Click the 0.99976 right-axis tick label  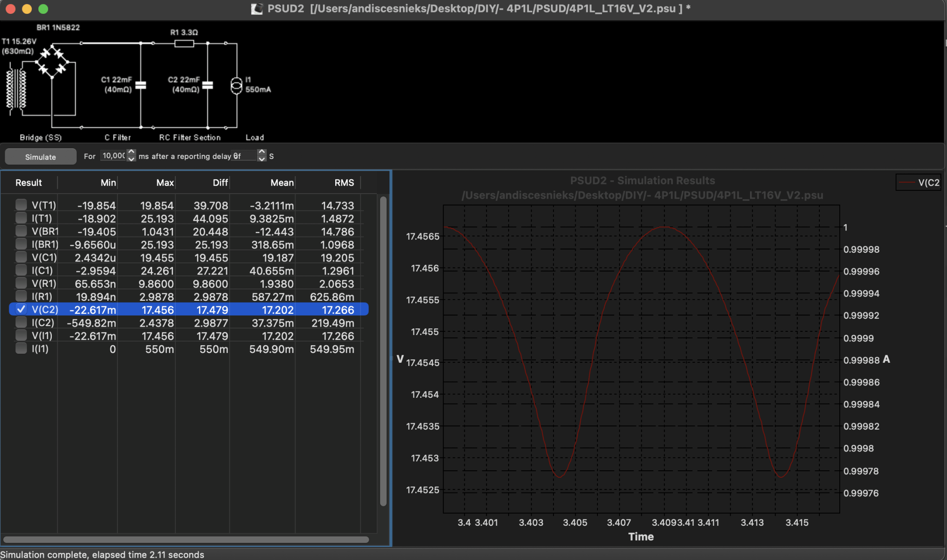pos(861,493)
